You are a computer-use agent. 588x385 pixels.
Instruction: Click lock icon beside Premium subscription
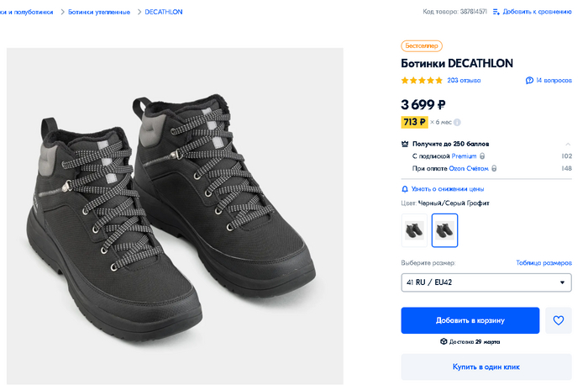point(482,156)
